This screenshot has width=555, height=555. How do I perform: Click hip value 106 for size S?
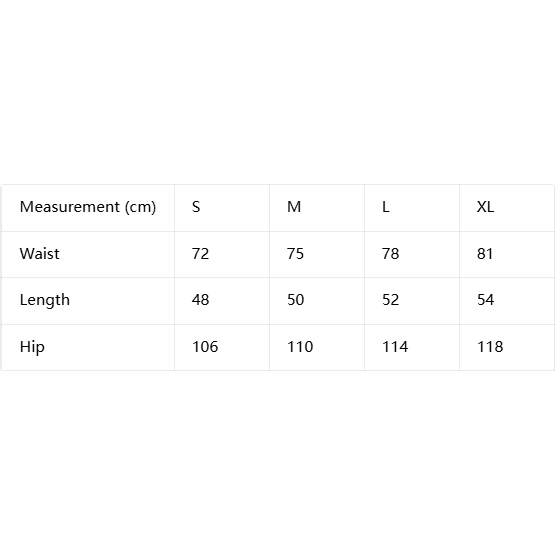222,347
